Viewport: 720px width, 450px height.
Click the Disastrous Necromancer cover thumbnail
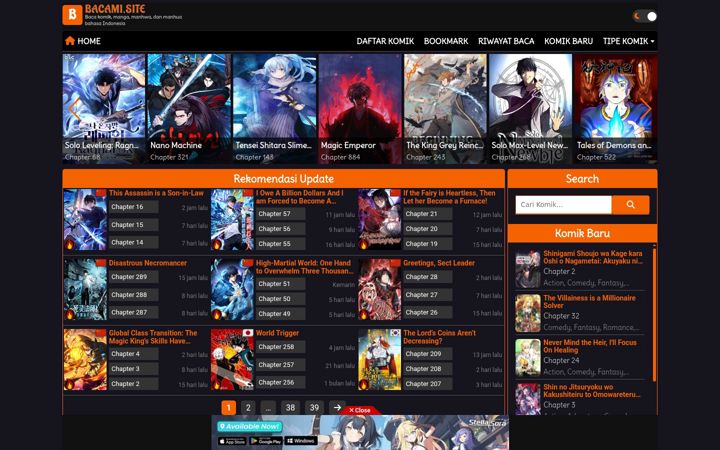(85, 289)
